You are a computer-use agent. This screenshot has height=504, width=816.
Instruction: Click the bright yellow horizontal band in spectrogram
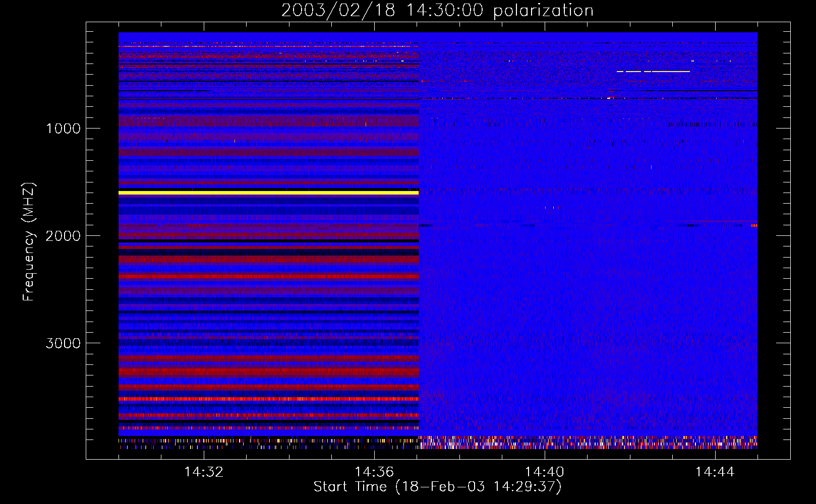tap(269, 193)
